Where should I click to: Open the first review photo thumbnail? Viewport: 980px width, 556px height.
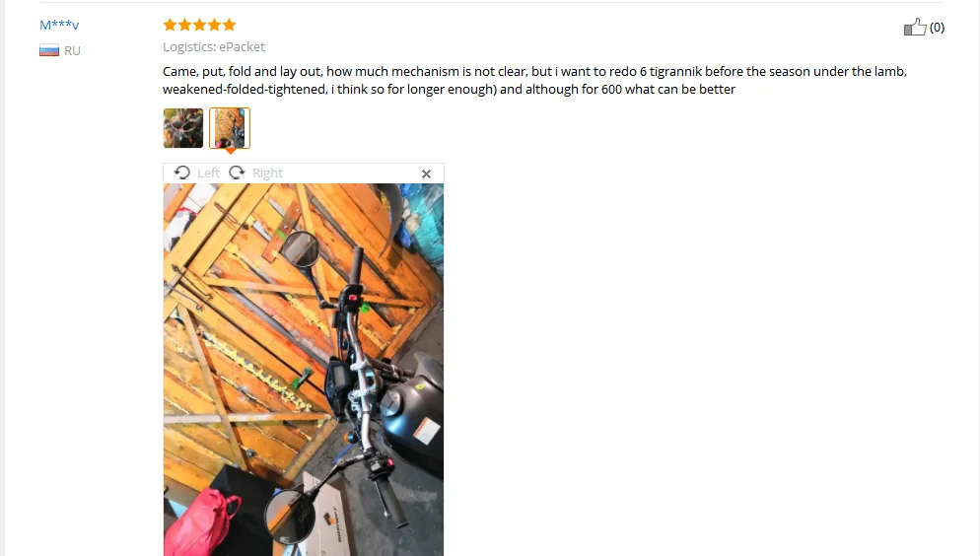point(183,128)
